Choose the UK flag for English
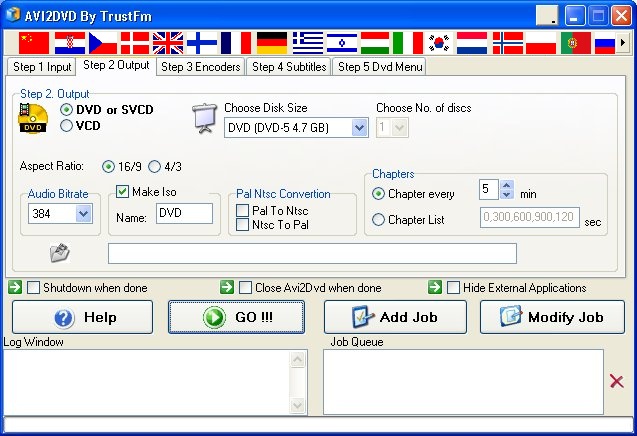 (168, 42)
